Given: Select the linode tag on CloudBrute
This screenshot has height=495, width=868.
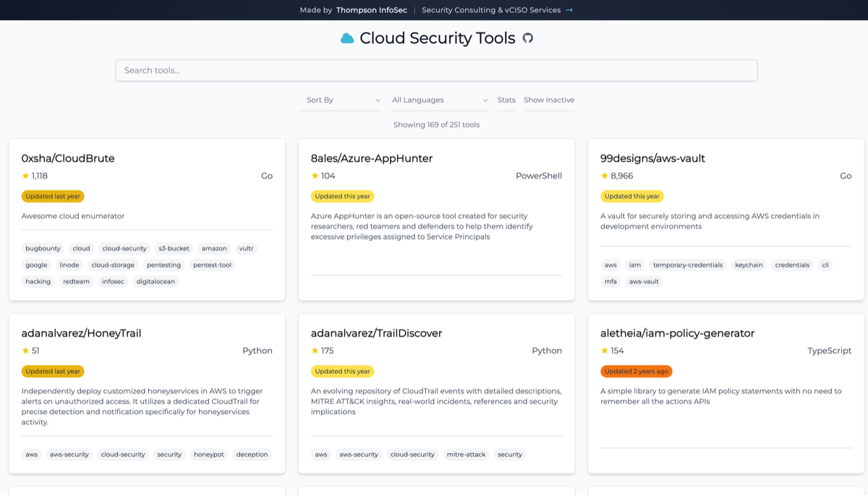Looking at the screenshot, I should (x=69, y=265).
